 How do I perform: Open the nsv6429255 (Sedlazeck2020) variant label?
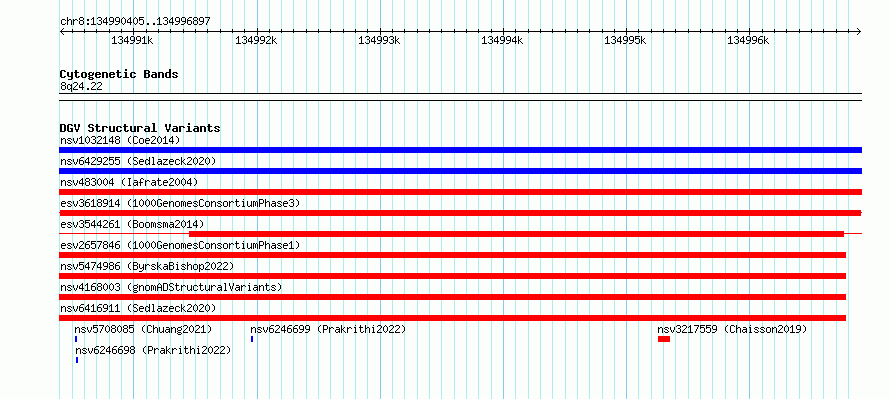[x=138, y=161]
